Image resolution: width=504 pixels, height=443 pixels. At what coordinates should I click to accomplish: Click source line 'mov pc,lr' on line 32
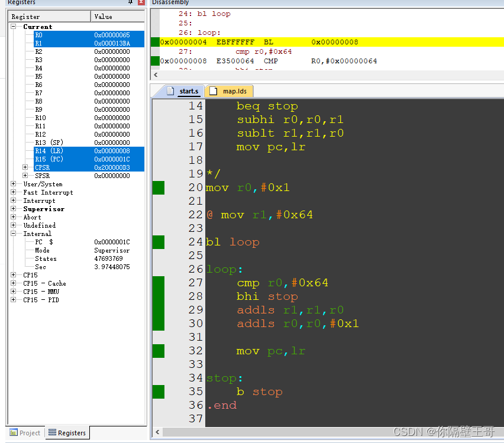pos(271,351)
